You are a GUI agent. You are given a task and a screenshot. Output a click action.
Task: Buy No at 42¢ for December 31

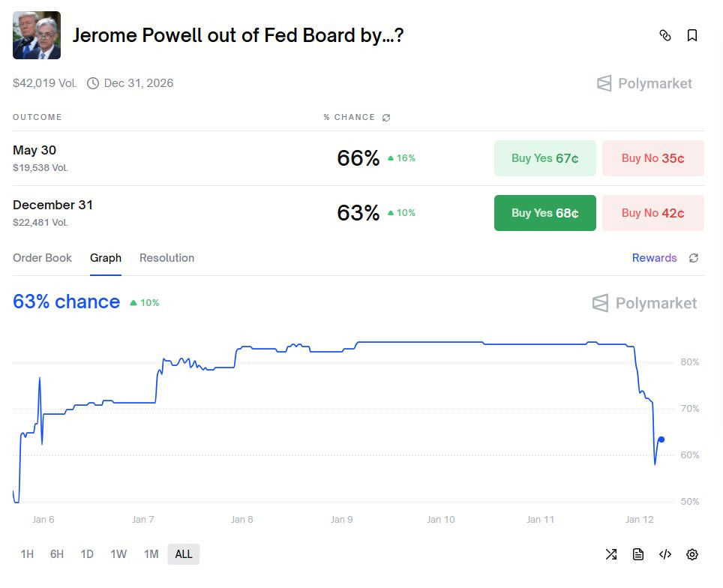pos(652,213)
